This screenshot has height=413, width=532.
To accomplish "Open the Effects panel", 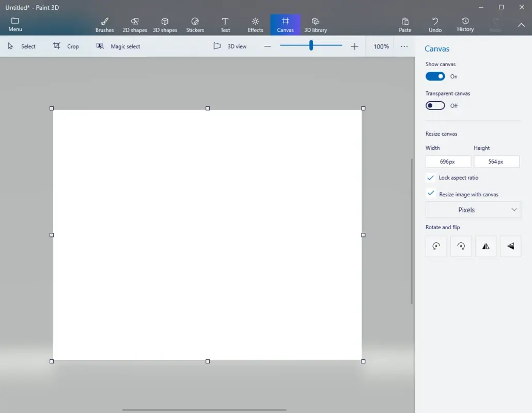I will click(x=255, y=24).
